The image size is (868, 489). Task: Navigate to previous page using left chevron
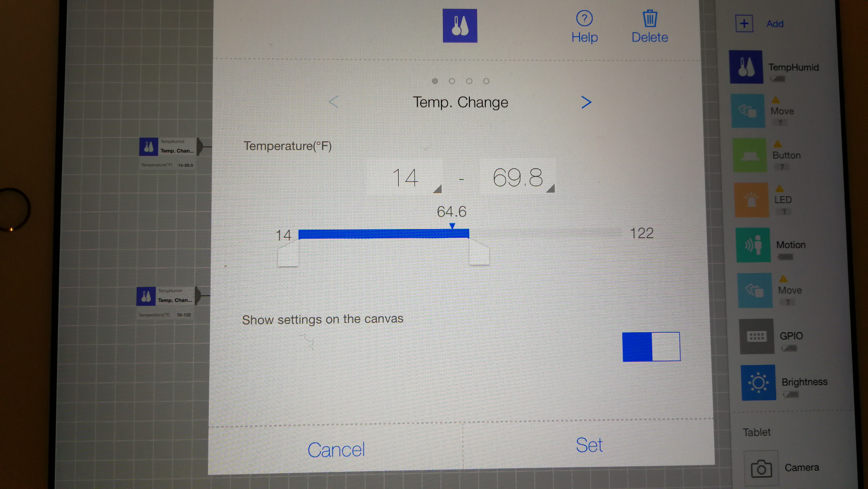[334, 101]
